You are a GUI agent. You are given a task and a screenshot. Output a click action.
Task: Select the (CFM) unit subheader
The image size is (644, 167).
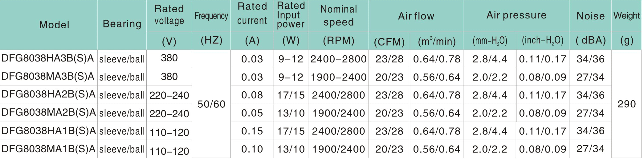pyautogui.click(x=389, y=42)
